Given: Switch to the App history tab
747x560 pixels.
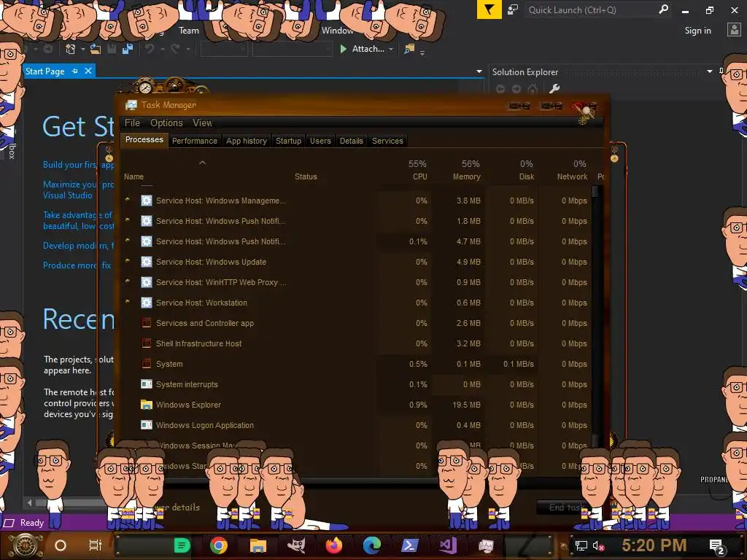Looking at the screenshot, I should click(247, 141).
